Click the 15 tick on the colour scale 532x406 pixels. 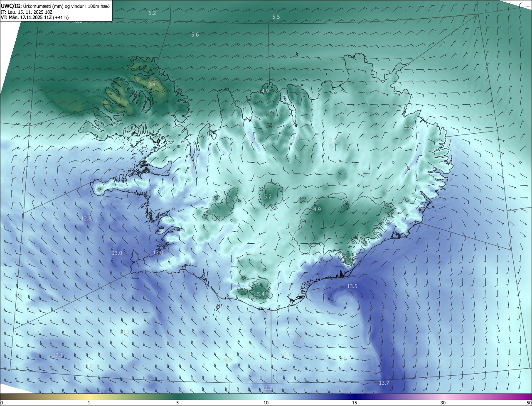pyautogui.click(x=355, y=403)
